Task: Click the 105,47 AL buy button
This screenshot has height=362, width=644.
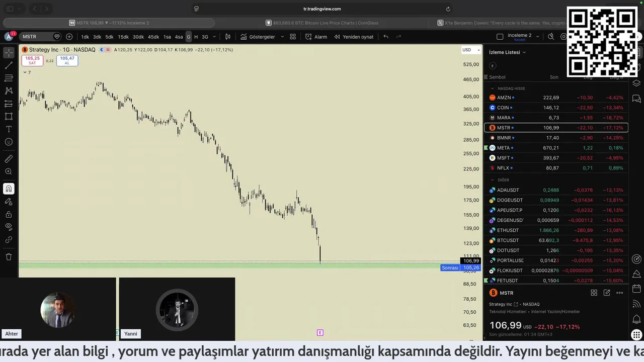Action: tap(67, 60)
